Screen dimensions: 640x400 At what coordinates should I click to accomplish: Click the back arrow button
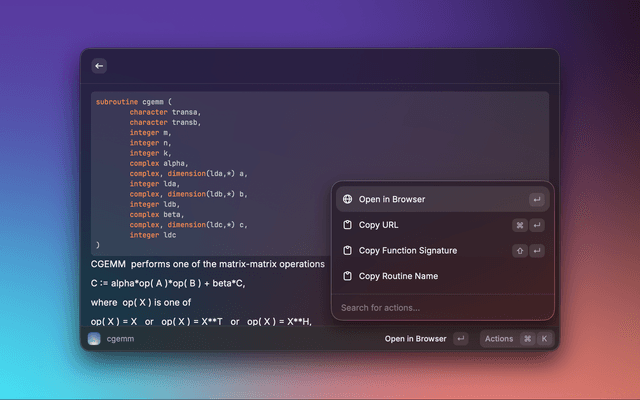coord(98,66)
